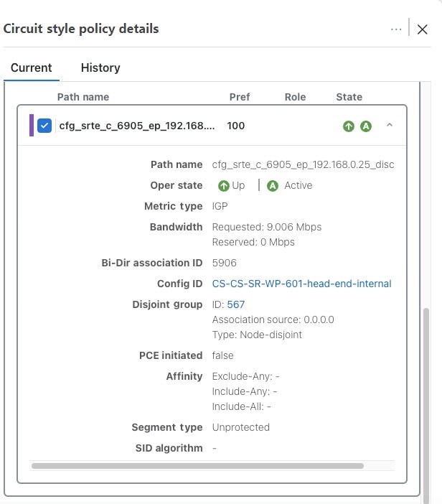The width and height of the screenshot is (442, 504).
Task: Click the Active 'A' icon beside Oper state
Action: pos(273,186)
